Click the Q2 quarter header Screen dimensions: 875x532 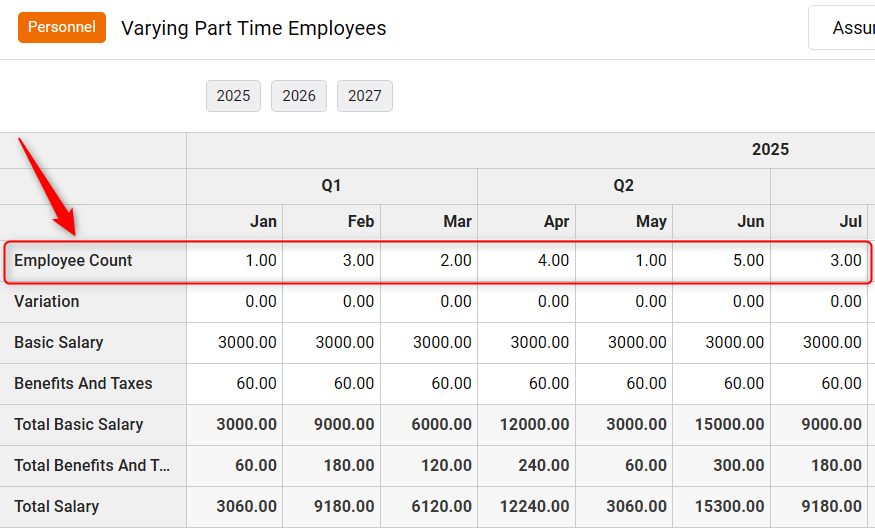(624, 186)
